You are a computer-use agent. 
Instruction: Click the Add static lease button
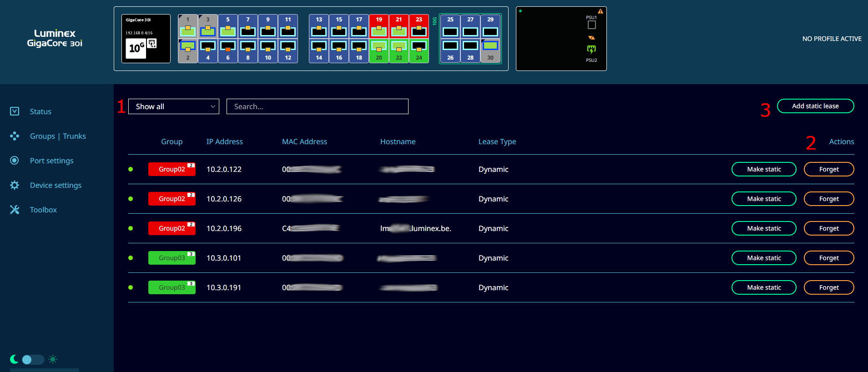pyautogui.click(x=815, y=106)
